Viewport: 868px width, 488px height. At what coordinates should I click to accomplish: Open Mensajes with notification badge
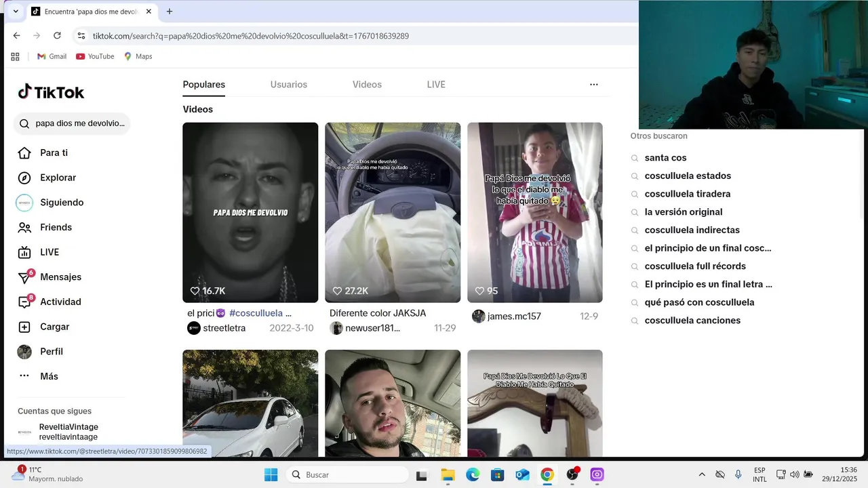pos(60,277)
